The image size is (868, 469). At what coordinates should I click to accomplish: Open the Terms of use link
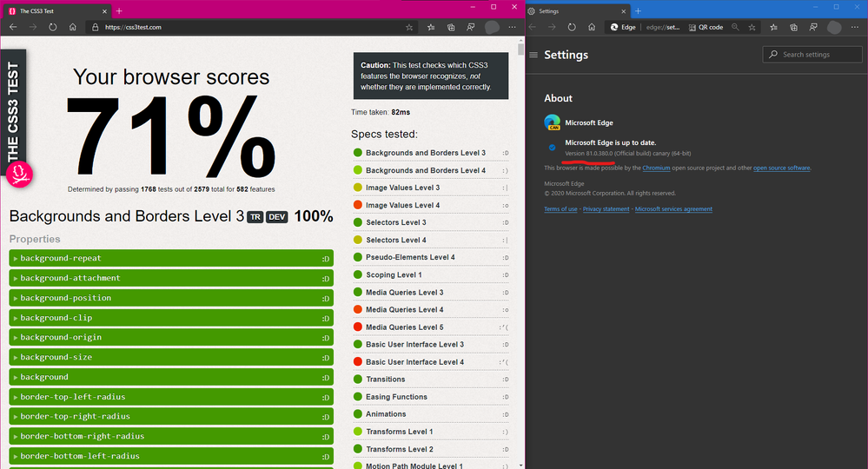coord(560,209)
